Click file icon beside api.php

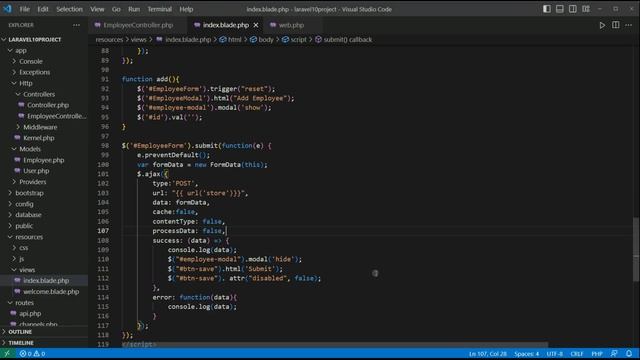pos(13,313)
